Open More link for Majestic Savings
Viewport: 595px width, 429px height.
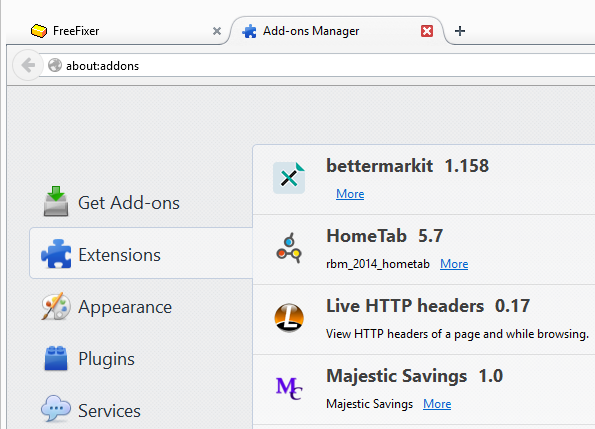(437, 404)
